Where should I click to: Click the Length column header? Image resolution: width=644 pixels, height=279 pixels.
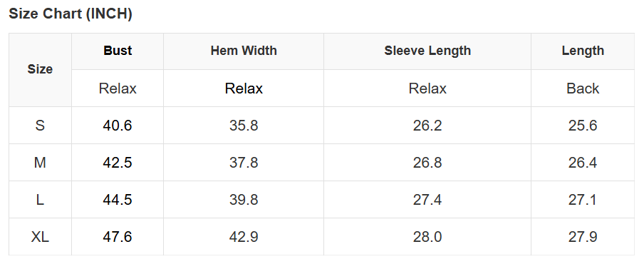click(583, 51)
